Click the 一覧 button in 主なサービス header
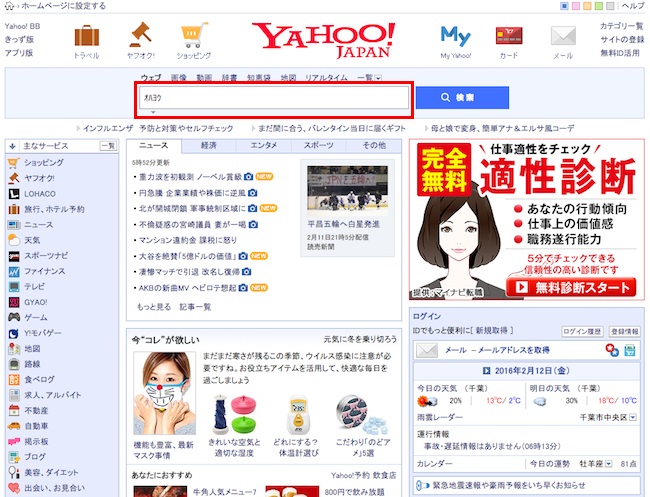The width and height of the screenshot is (650, 497). [108, 146]
